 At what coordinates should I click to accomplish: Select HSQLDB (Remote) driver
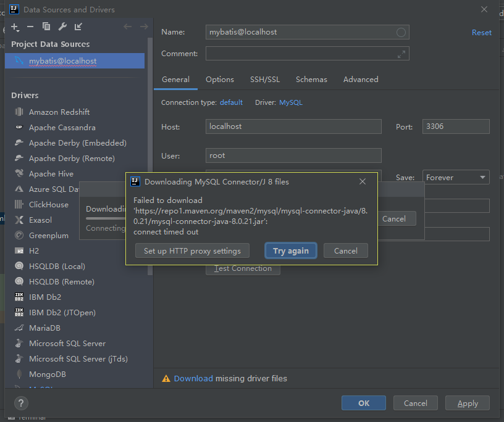pos(61,282)
